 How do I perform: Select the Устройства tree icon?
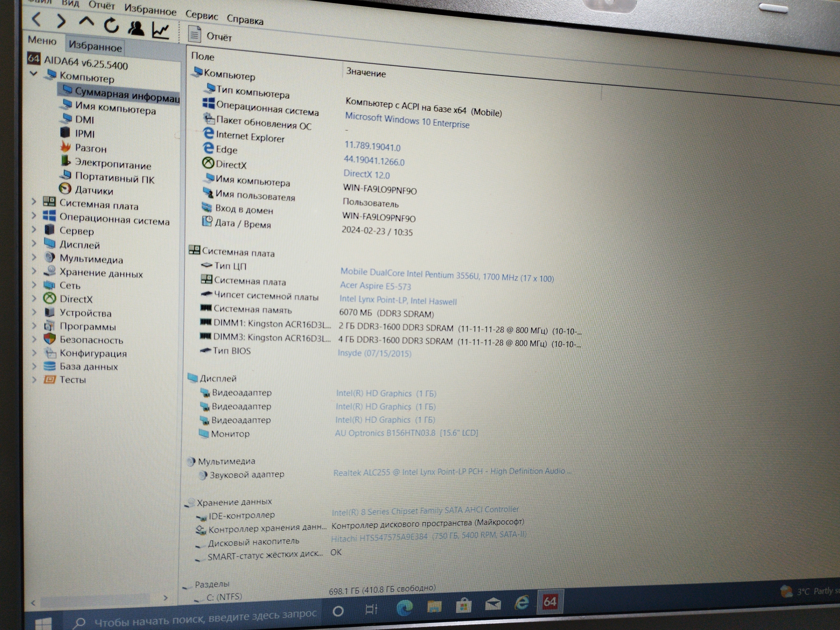pos(50,312)
